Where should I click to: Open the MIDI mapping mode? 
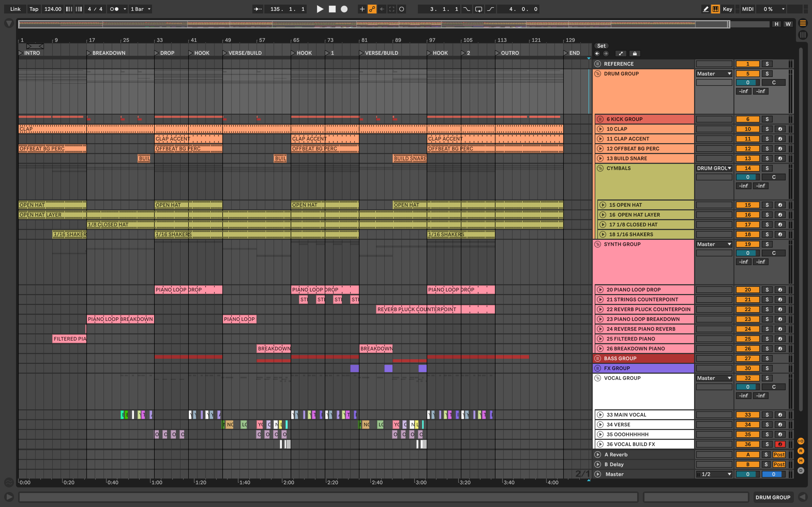pos(747,9)
